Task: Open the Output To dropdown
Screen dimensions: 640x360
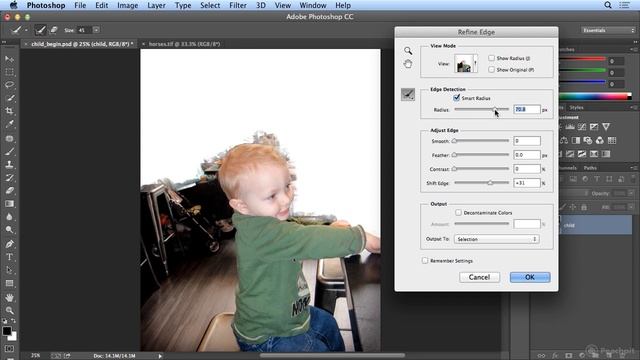Action: [x=497, y=239]
